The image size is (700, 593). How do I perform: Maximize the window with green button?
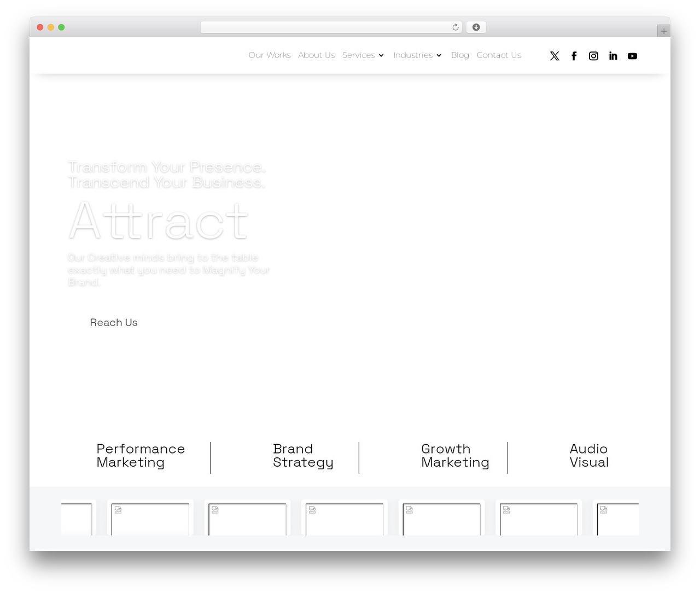point(61,27)
